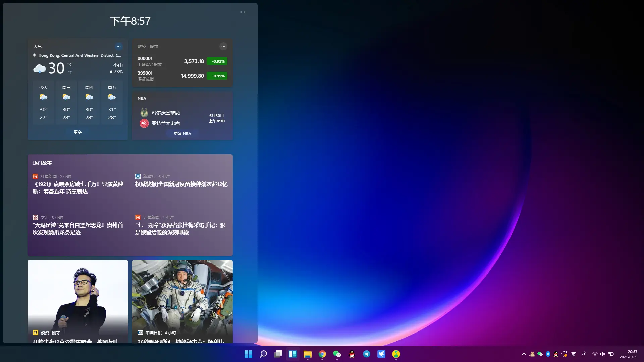
Task: Click the Bluetooth tray icon
Action: click(x=548, y=354)
